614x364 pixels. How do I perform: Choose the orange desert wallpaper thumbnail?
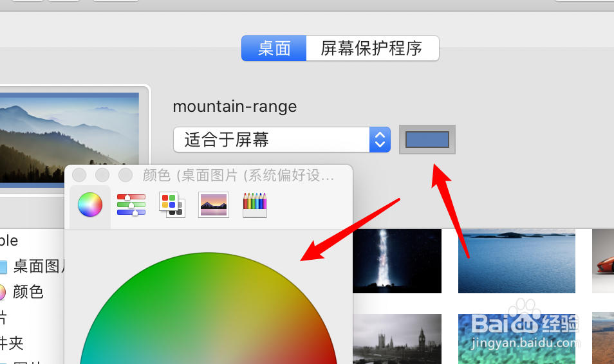(x=603, y=338)
